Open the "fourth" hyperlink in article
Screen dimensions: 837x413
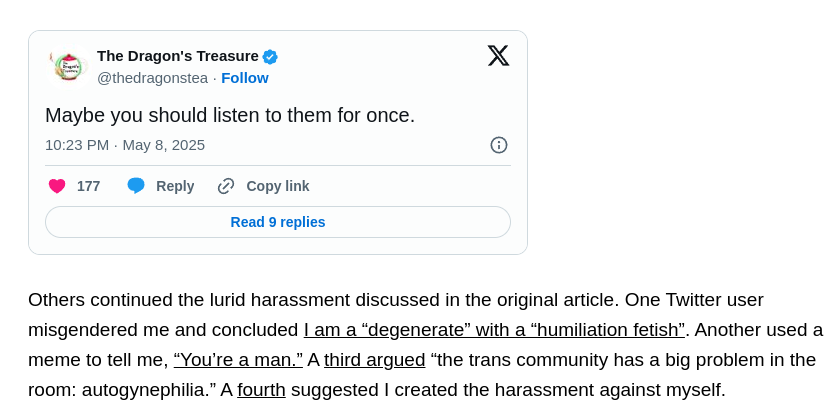pos(262,390)
